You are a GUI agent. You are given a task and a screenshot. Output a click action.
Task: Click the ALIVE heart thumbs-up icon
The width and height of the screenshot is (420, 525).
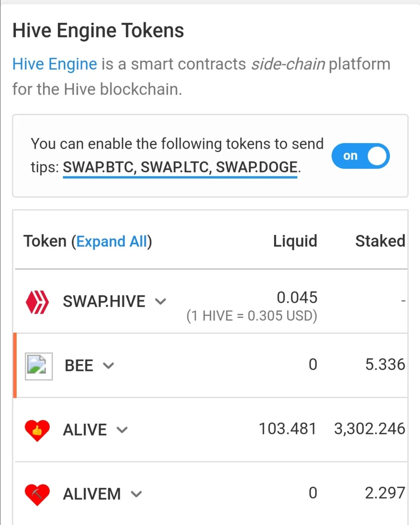37,430
